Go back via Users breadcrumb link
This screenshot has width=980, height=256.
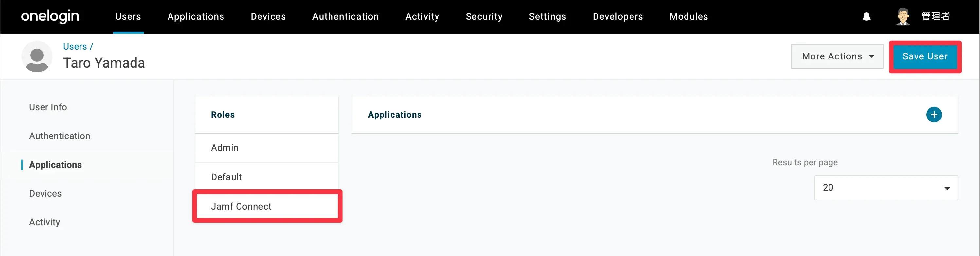(75, 46)
